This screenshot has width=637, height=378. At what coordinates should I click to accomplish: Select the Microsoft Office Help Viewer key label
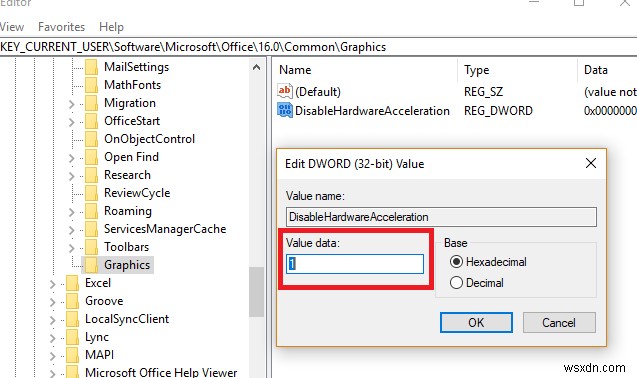click(161, 372)
